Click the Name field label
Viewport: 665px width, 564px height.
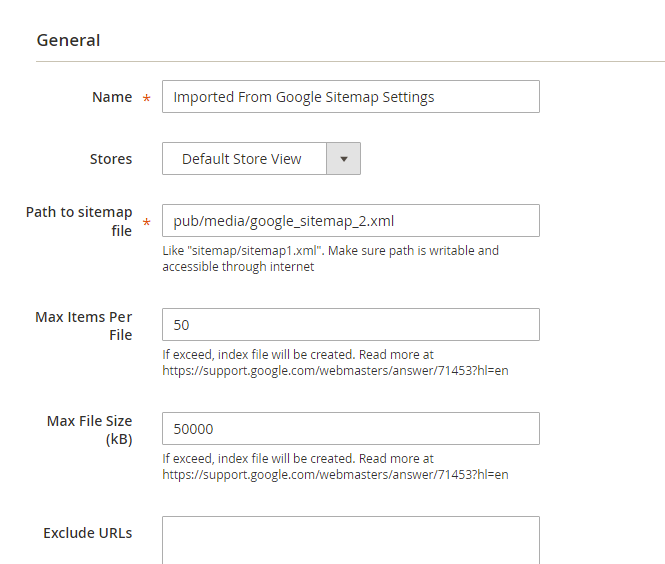[112, 97]
